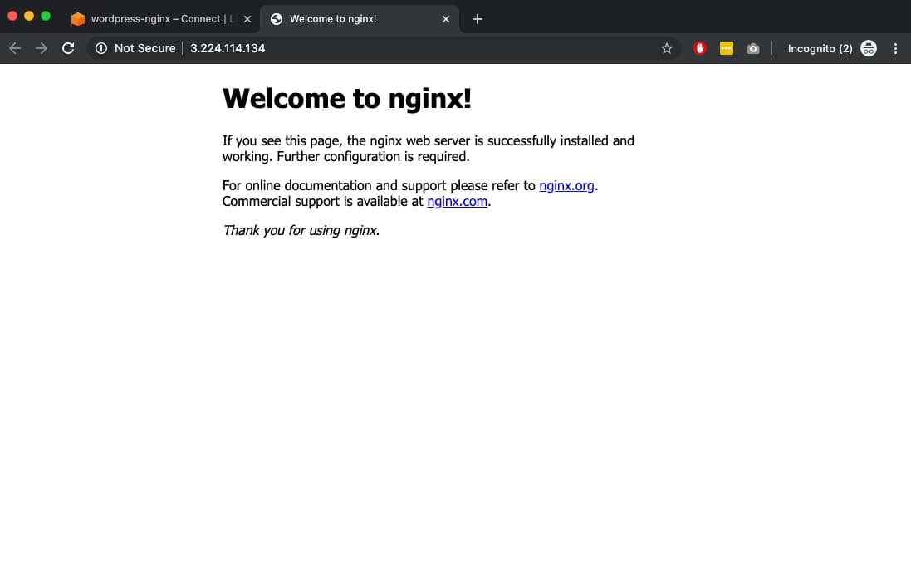This screenshot has height=588, width=911.
Task: Open Chrome's three-dot menu
Action: tap(895, 48)
